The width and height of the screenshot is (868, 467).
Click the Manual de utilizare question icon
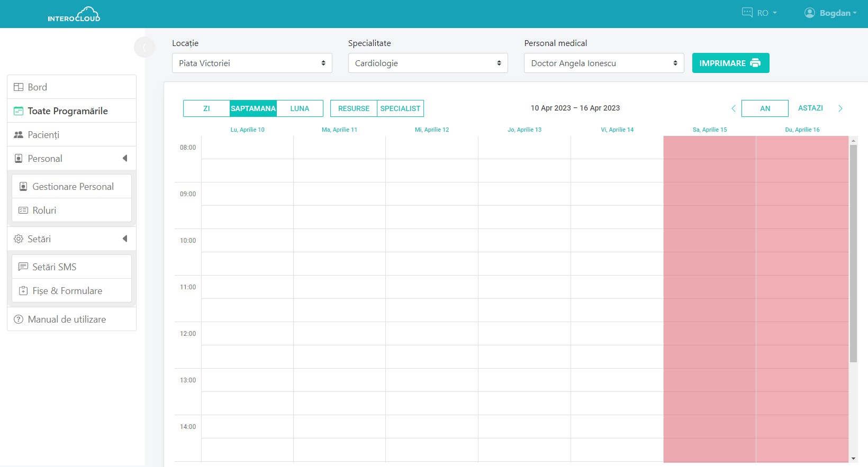coord(19,319)
